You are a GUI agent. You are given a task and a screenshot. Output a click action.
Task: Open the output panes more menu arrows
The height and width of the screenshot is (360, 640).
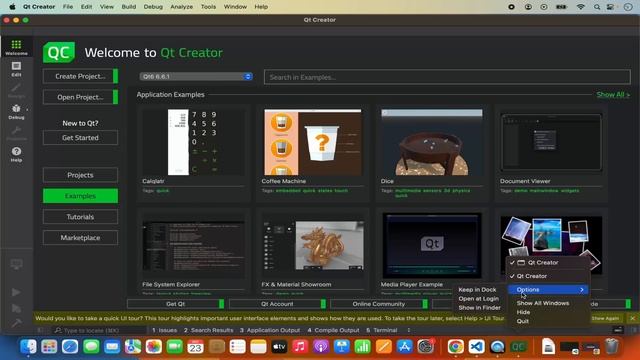[x=409, y=330]
